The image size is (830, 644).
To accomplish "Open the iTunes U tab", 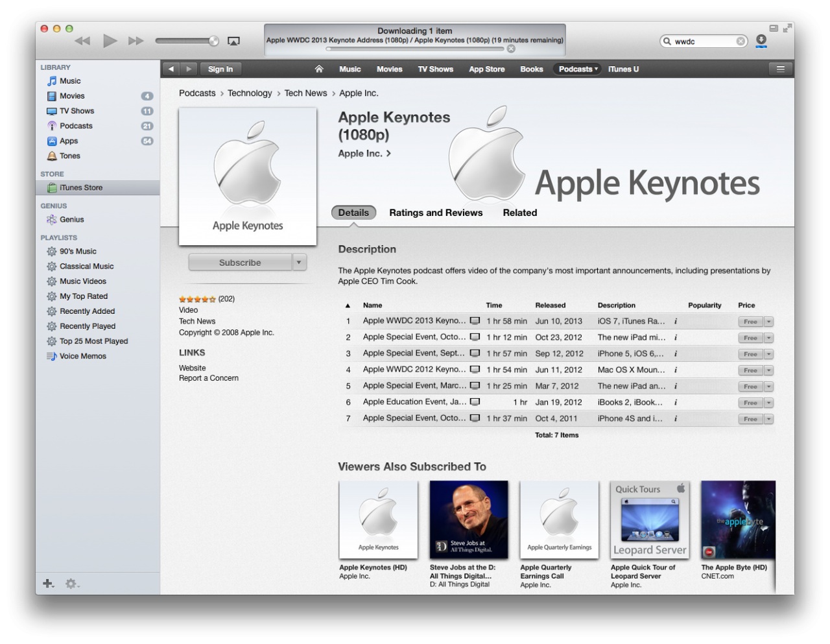I will click(x=624, y=69).
